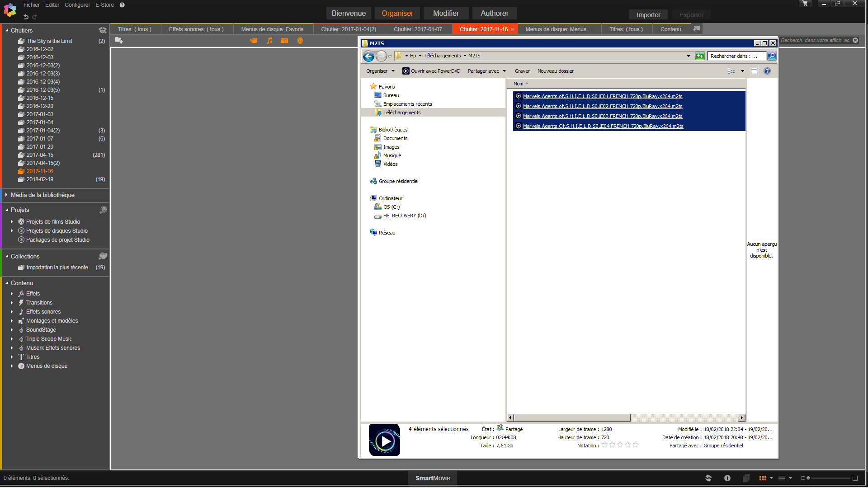The width and height of the screenshot is (868, 488).
Task: Switch to the Modifier tab
Action: (446, 14)
